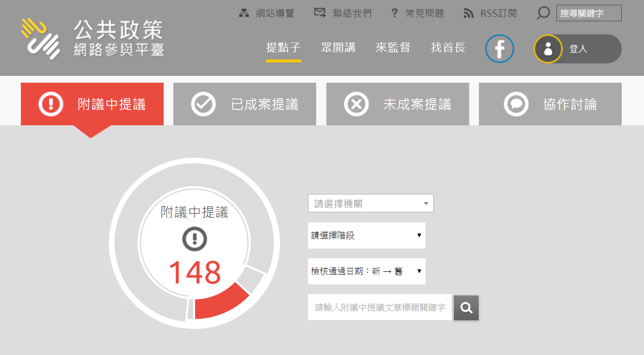Screen dimensions: 644x355
Task: Click the 附議中提議 label inside the circle
Action: 195,212
